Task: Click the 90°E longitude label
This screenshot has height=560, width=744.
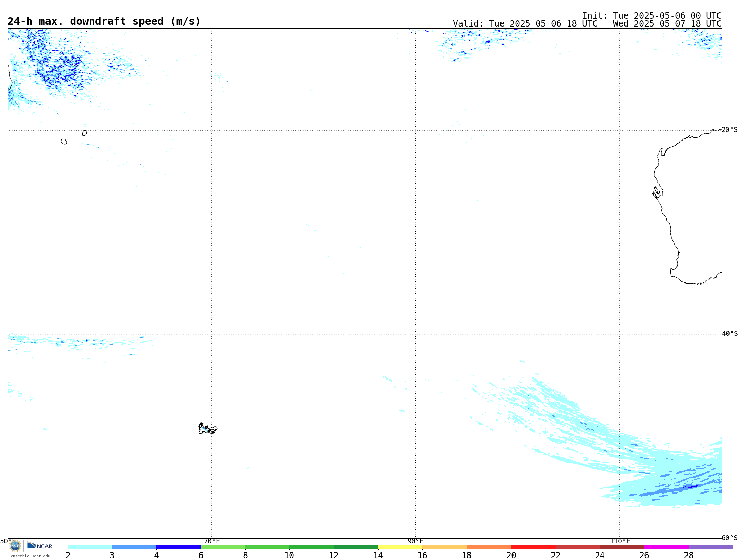Action: point(415,541)
